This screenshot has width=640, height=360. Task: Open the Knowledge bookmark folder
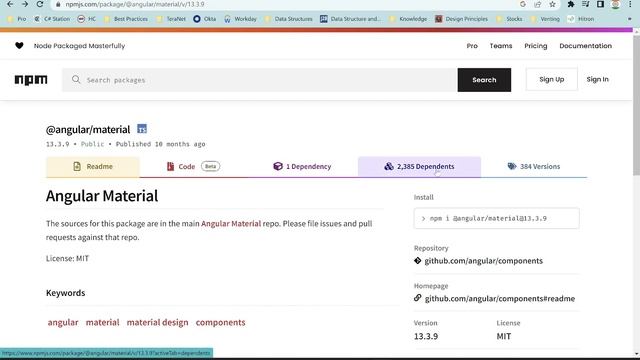tap(408, 19)
